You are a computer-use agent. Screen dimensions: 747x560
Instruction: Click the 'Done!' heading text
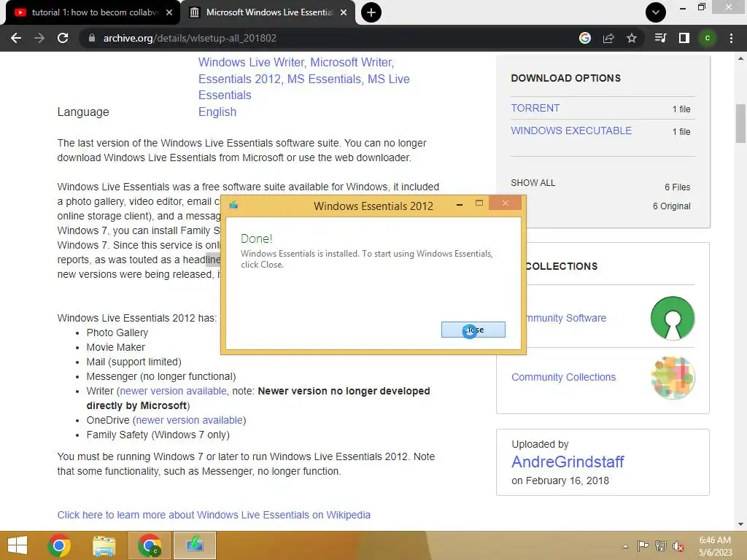(x=256, y=238)
